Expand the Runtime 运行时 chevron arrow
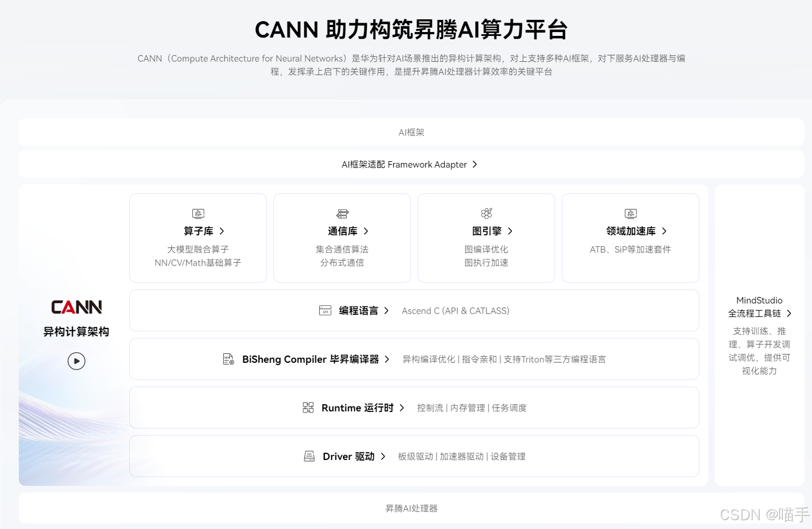 tap(402, 408)
